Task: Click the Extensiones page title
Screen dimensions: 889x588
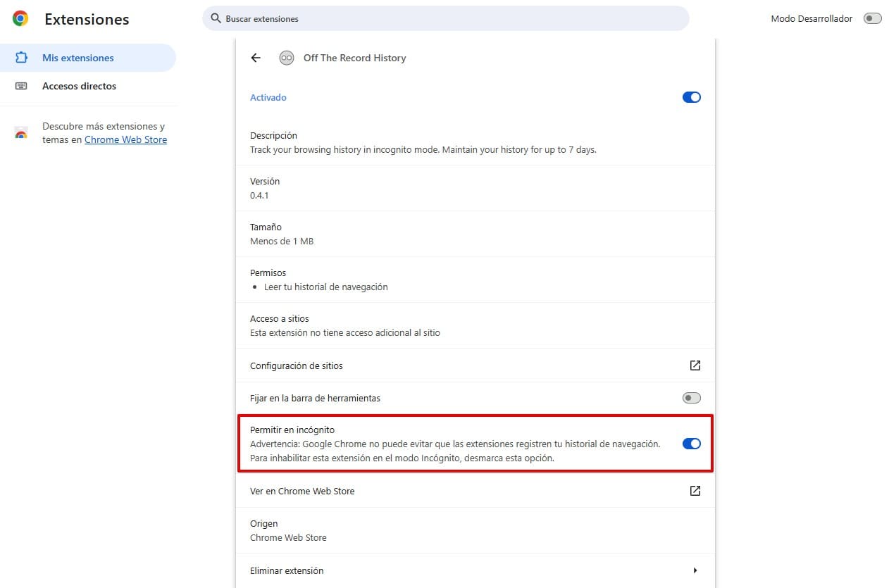Action: tap(87, 19)
